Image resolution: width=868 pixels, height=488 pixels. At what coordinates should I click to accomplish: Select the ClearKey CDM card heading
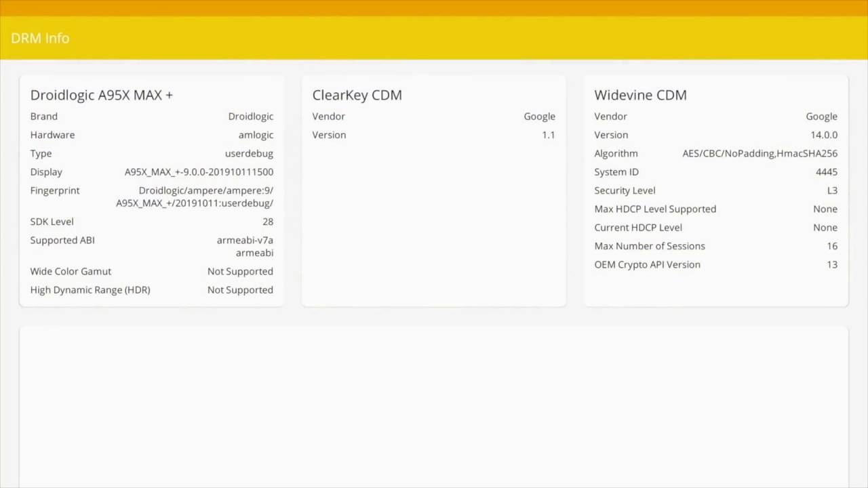(357, 95)
